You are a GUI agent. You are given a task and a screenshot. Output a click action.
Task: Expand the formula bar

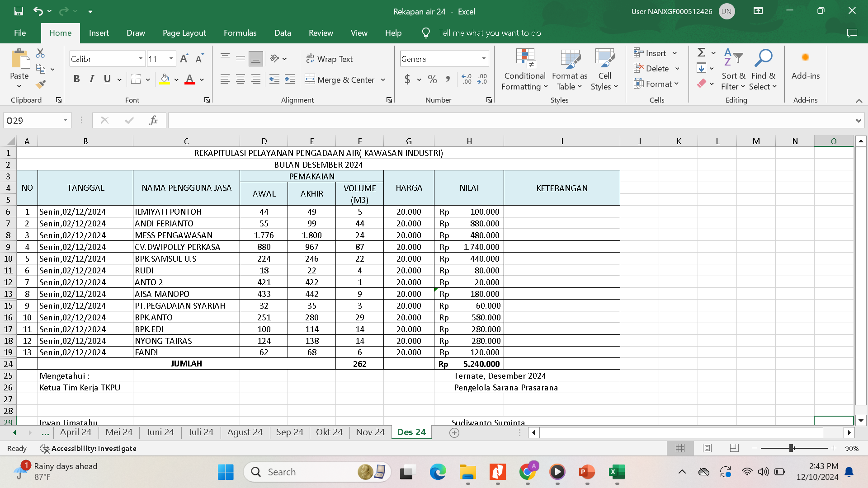(x=858, y=121)
